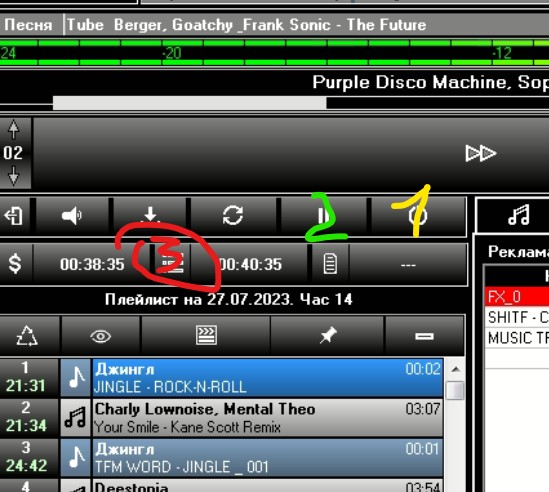Click the recycle triangle arrows icon
Viewport: 549px width, 492px height.
point(27,336)
